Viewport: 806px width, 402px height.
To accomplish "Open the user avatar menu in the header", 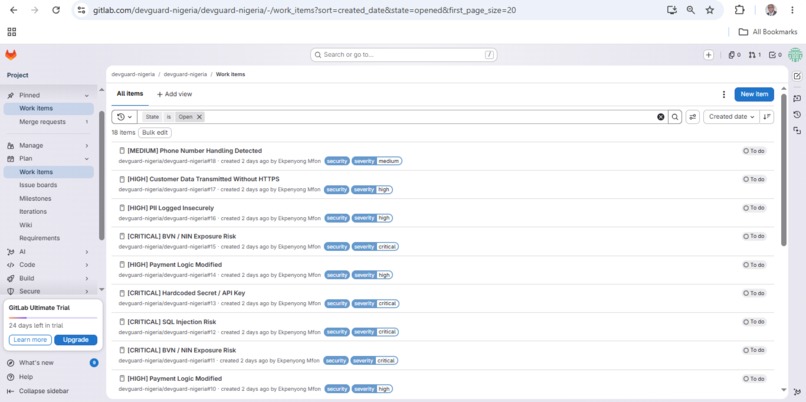I will [795, 55].
